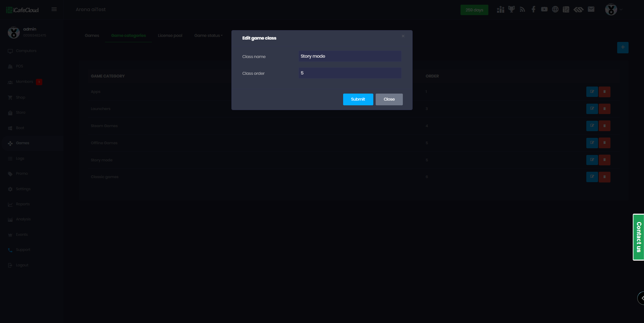Click the Apps category name
This screenshot has height=323, width=644.
click(96, 92)
